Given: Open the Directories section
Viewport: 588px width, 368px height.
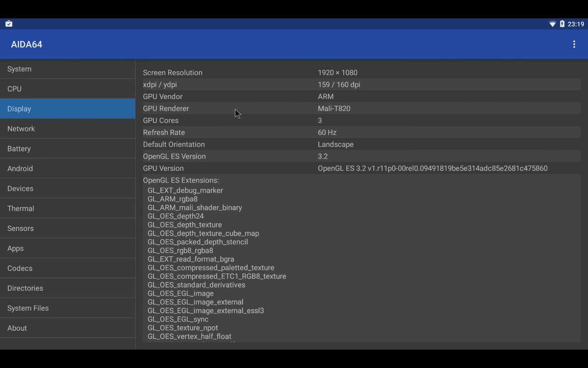Looking at the screenshot, I should tap(68, 288).
